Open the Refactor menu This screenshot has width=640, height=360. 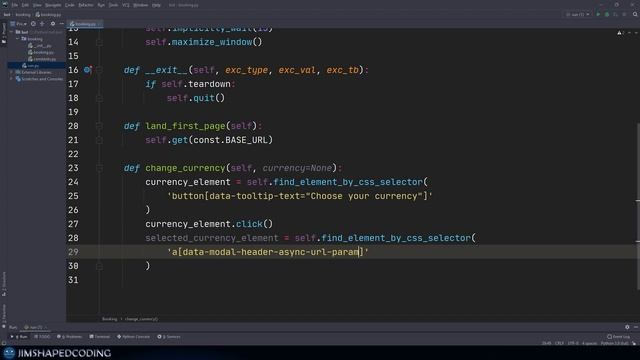86,5
